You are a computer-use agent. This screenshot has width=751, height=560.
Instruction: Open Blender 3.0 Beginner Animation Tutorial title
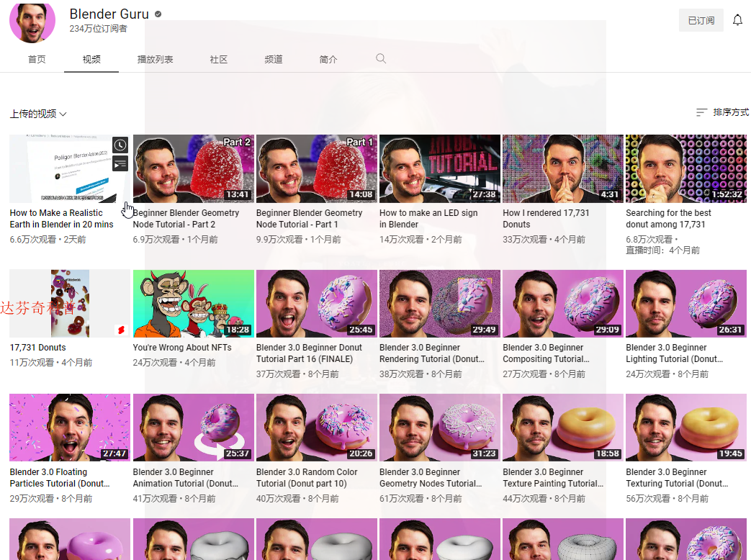click(185, 478)
